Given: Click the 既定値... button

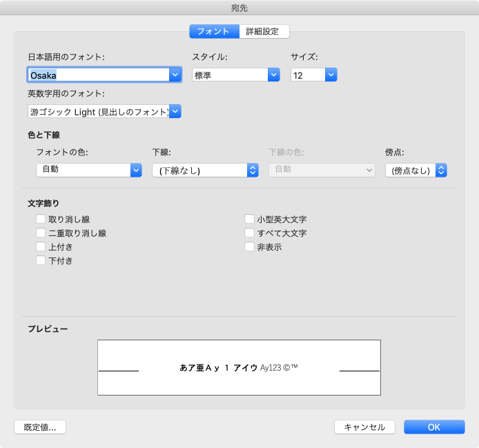Looking at the screenshot, I should tap(40, 427).
